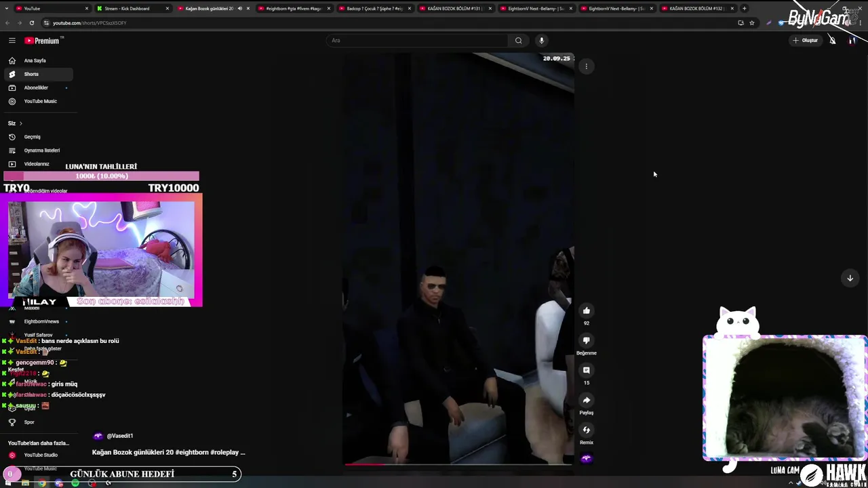Click the Ara search field
This screenshot has height=488, width=868.
point(417,40)
